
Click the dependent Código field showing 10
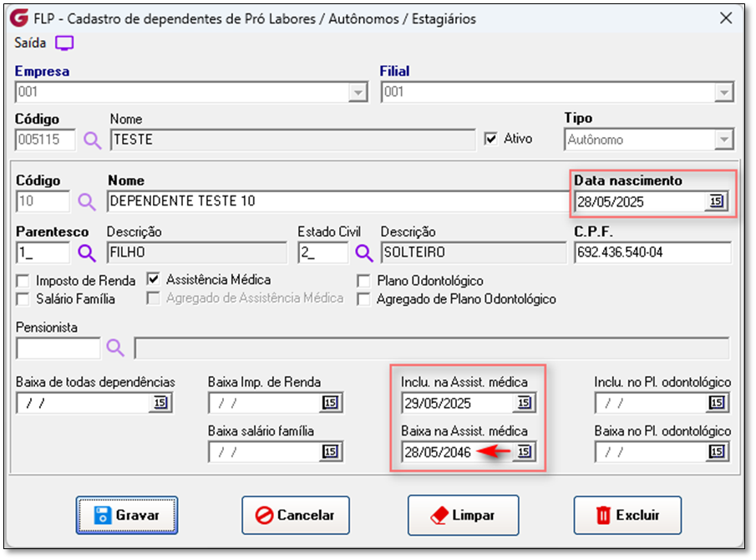(x=43, y=201)
